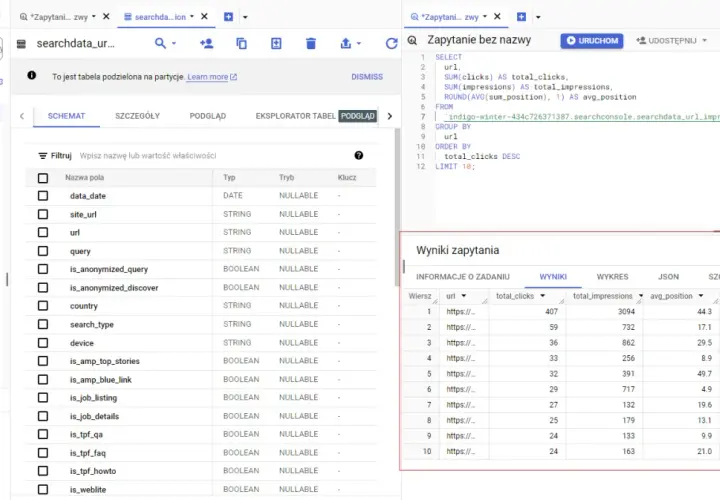Open the total_clicks column header menu
The height and width of the screenshot is (500, 720).
pos(543,296)
